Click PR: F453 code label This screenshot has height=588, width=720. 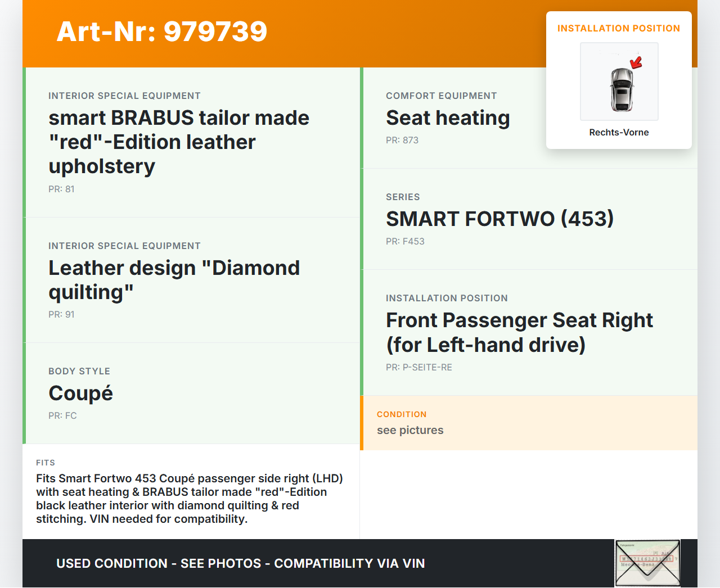(x=405, y=242)
